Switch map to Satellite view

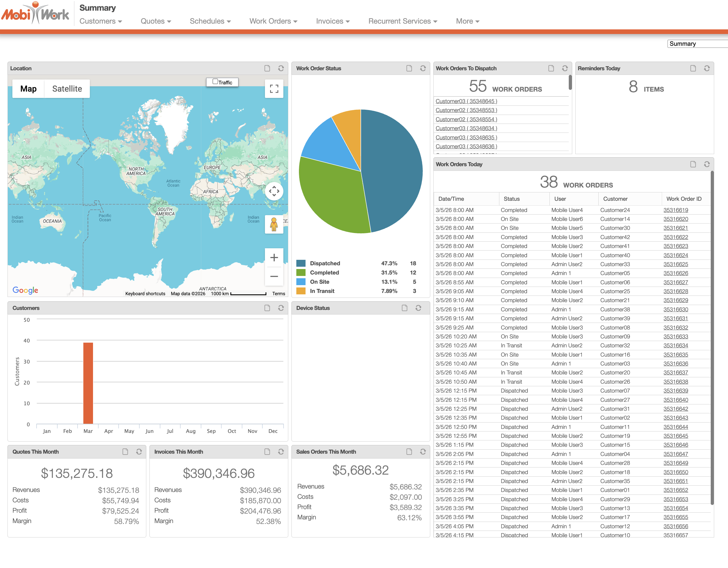(67, 89)
